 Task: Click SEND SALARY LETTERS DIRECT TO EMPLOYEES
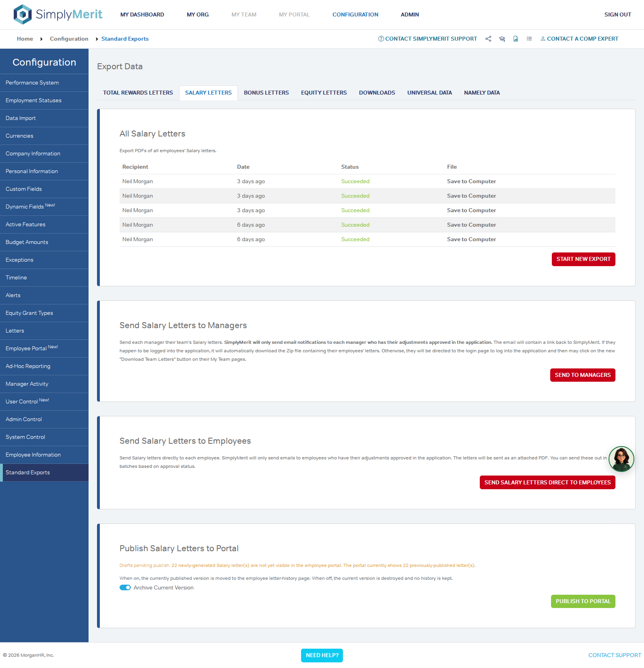(x=547, y=482)
